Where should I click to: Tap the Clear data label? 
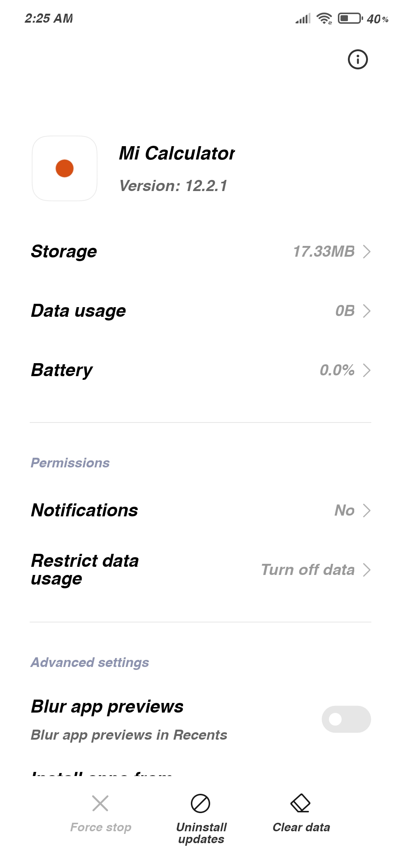coord(301,827)
